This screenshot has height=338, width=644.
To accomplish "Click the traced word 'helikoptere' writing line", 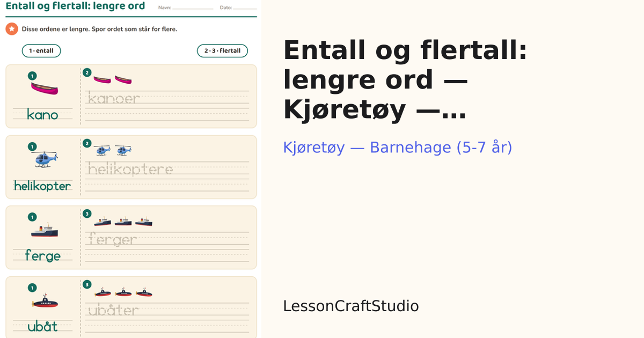I will (x=167, y=169).
